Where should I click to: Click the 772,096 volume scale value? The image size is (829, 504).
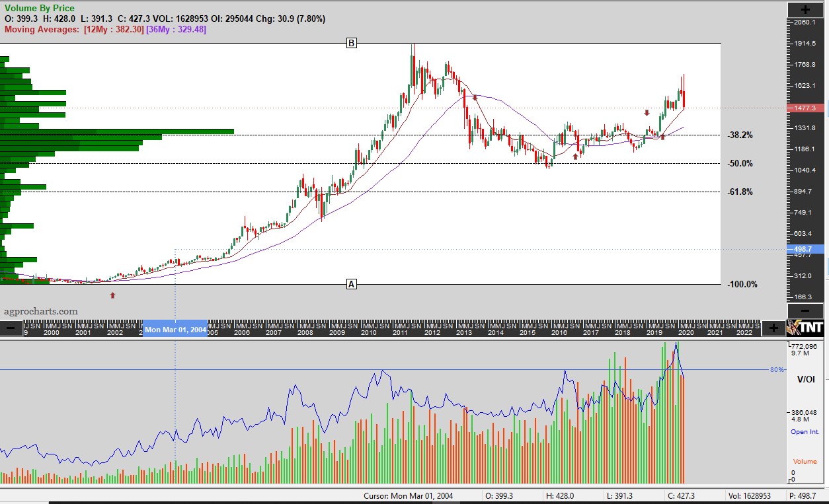[x=805, y=346]
